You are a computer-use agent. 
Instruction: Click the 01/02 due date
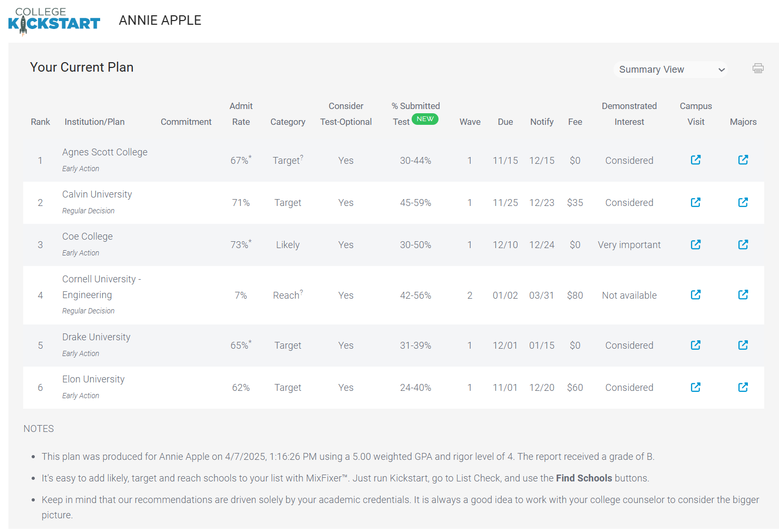[505, 295]
